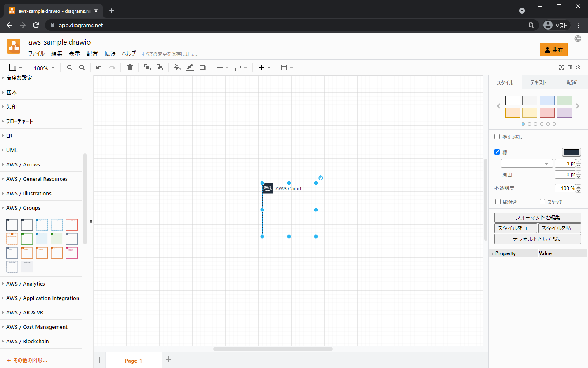Click the To Front toolbar icon

tap(147, 68)
